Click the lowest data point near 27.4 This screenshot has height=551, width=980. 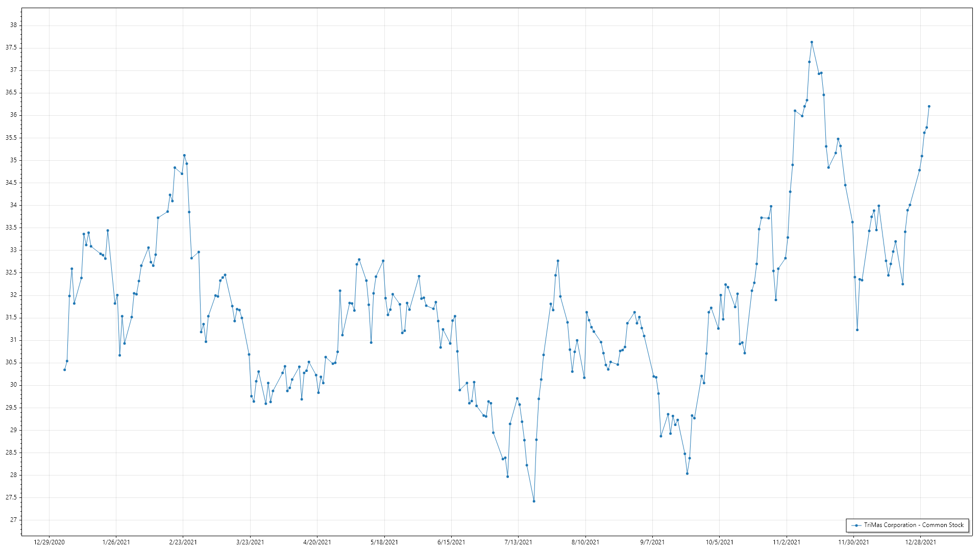(534, 501)
